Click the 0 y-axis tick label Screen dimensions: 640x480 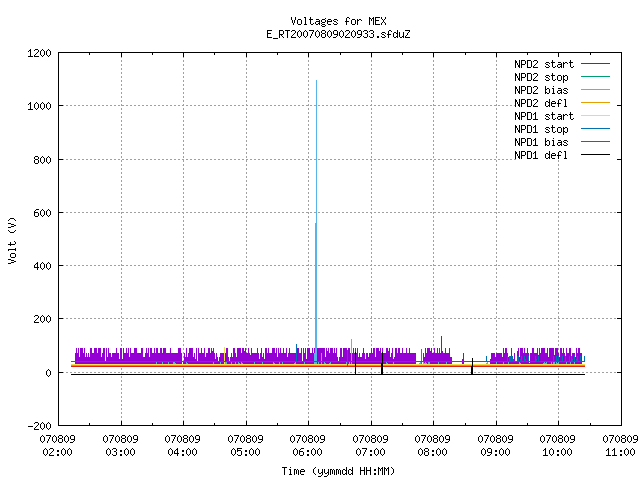pos(49,373)
